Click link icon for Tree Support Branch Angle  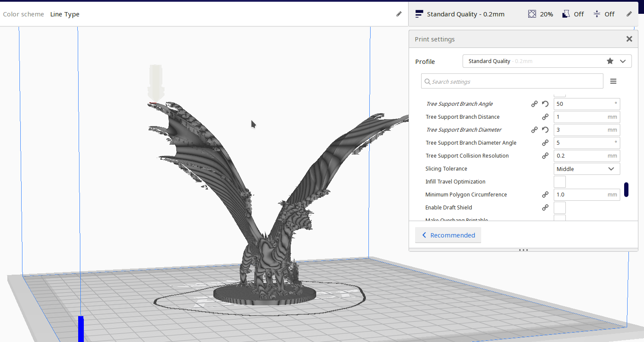click(535, 104)
